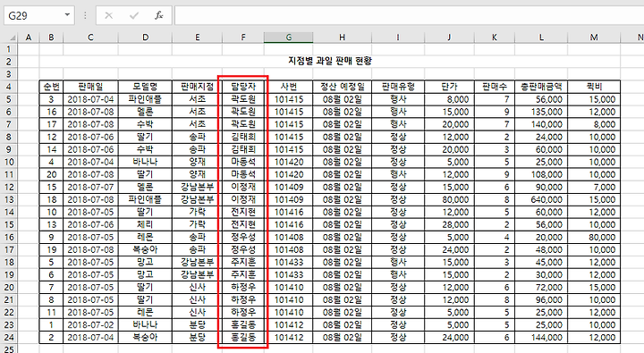Select row 4 header

pos(9,87)
